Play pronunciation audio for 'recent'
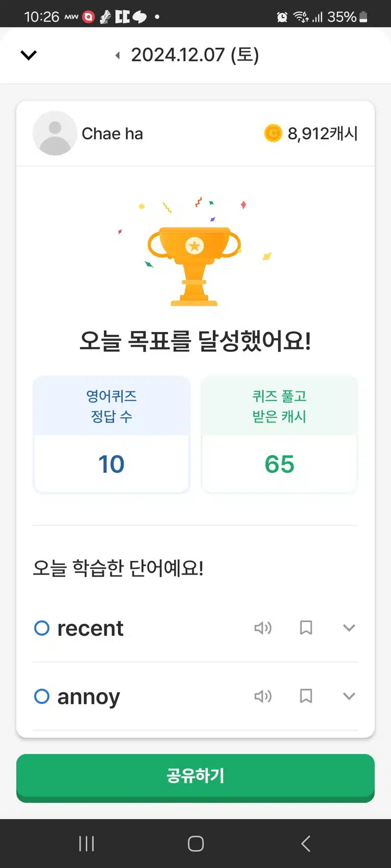The height and width of the screenshot is (868, 391). 263,628
